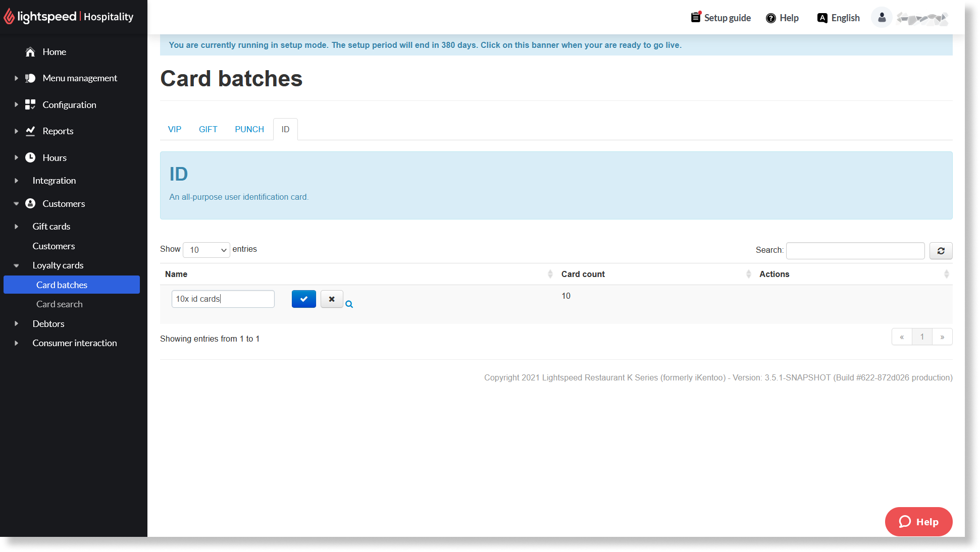Change the language via English label
This screenshot has width=980, height=552.
pyautogui.click(x=845, y=18)
